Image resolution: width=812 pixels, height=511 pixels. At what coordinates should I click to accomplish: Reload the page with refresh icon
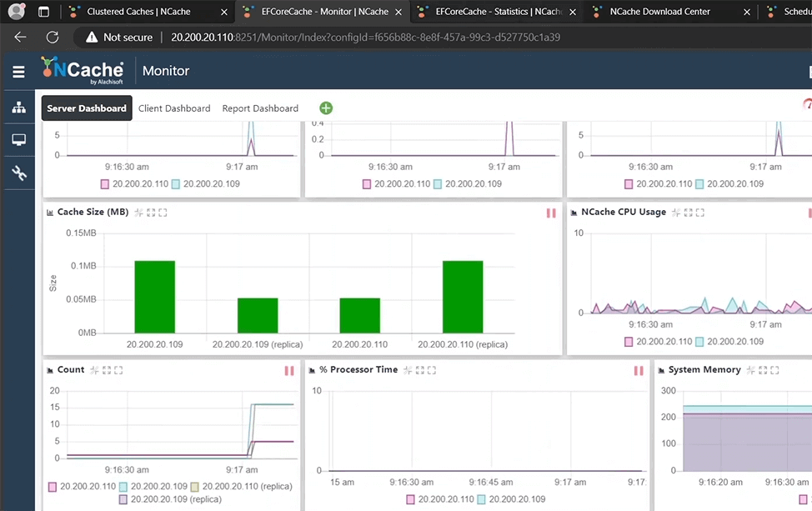pos(53,38)
